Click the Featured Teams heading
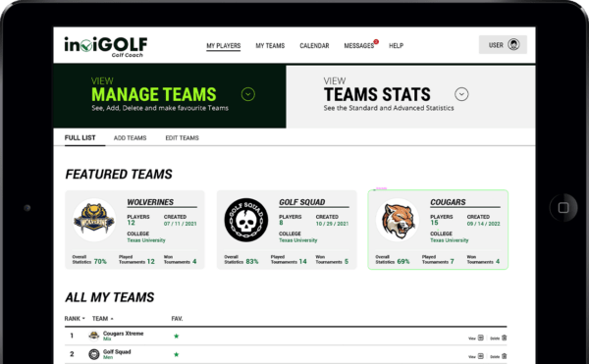Image resolution: width=589 pixels, height=364 pixels. point(119,174)
